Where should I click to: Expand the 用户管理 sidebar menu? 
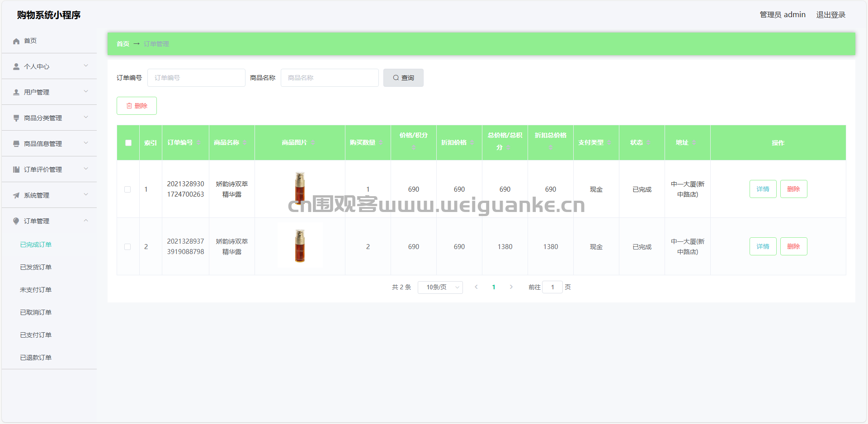[49, 92]
